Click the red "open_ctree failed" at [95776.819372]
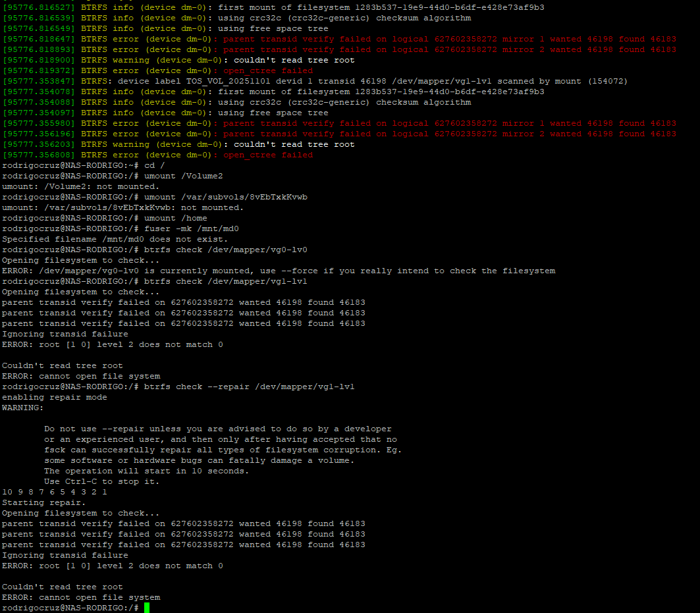 pyautogui.click(x=268, y=70)
